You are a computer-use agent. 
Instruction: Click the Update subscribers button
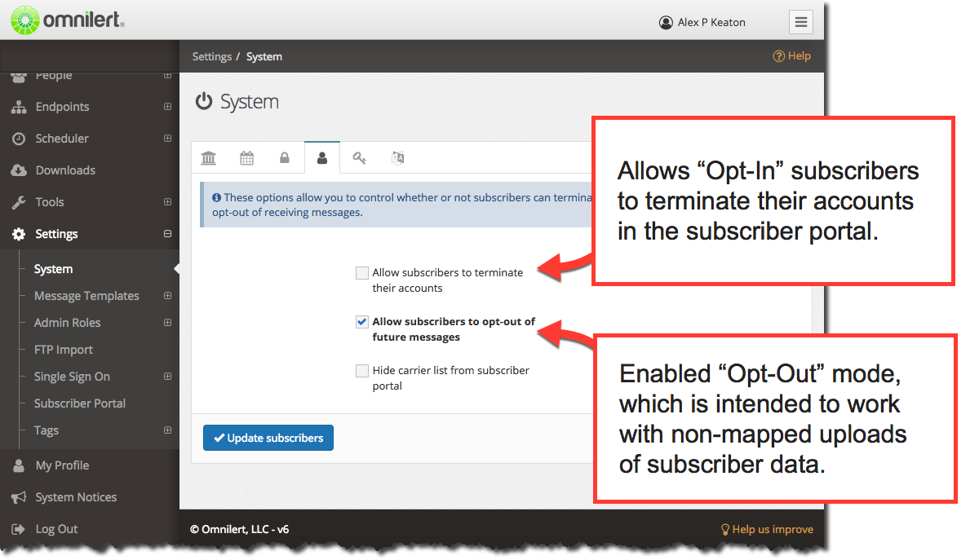click(x=268, y=438)
